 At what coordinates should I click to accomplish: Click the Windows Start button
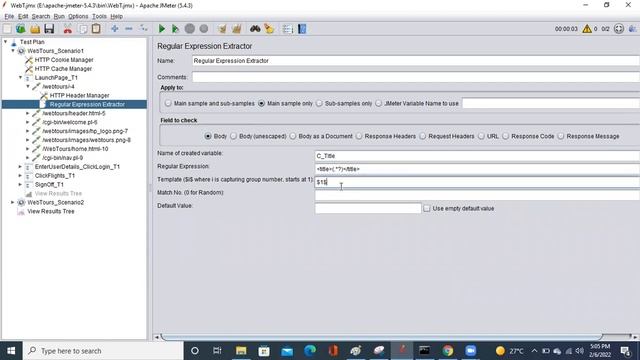click(x=11, y=351)
